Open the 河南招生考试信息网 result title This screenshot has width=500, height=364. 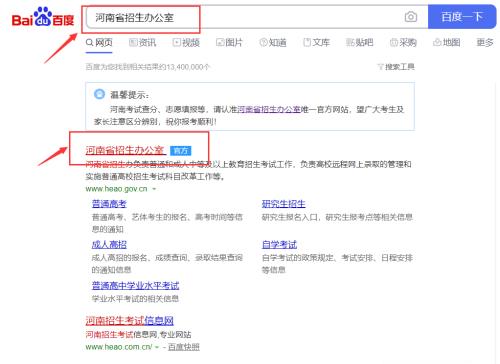[130, 321]
